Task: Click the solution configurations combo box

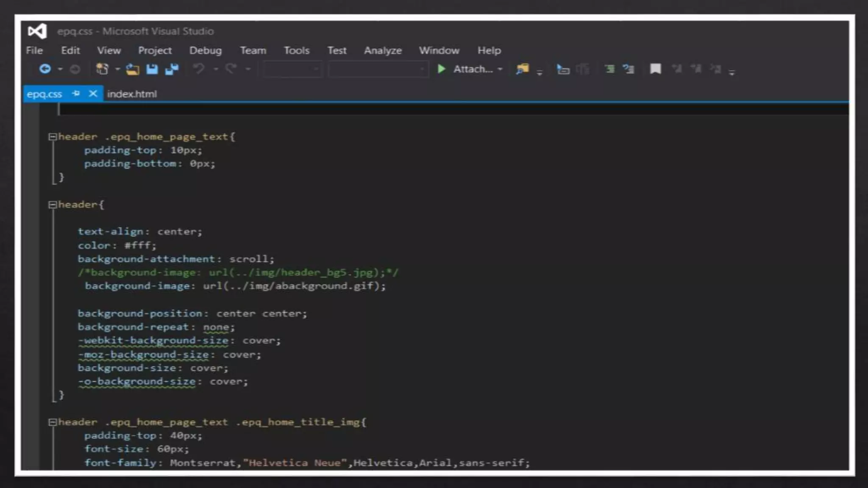Action: (292, 69)
